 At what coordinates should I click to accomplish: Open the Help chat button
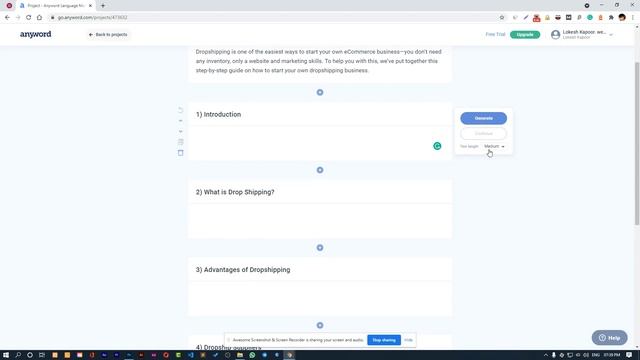click(x=609, y=338)
